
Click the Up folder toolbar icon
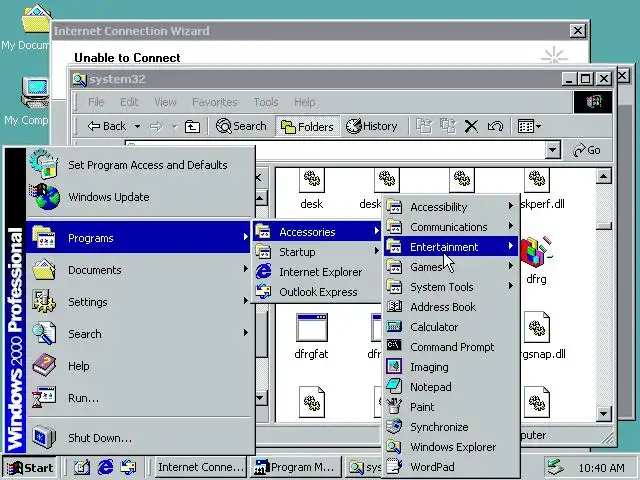pyautogui.click(x=192, y=127)
